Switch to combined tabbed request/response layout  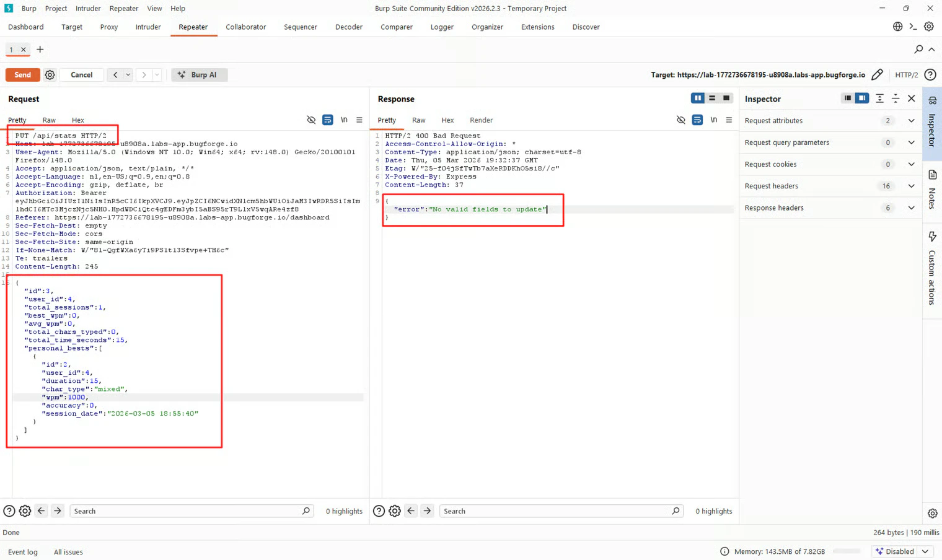[x=726, y=98]
